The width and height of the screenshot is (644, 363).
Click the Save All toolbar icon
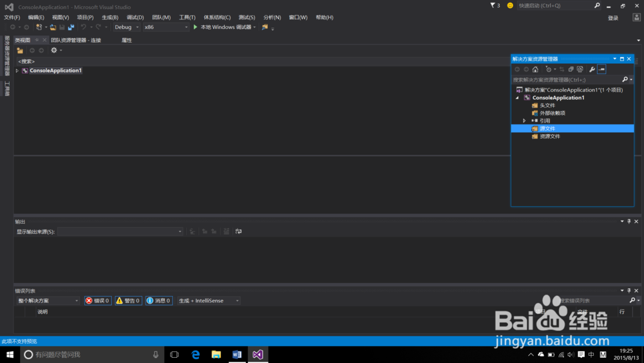point(71,27)
